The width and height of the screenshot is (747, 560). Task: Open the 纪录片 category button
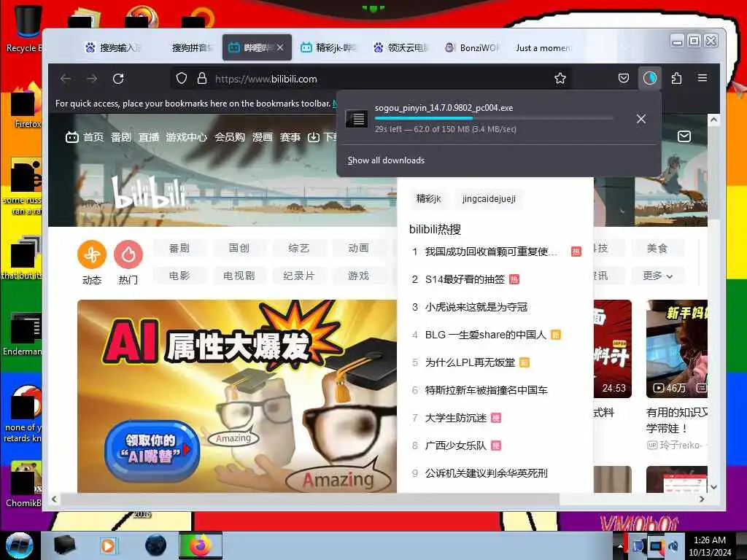click(x=299, y=276)
